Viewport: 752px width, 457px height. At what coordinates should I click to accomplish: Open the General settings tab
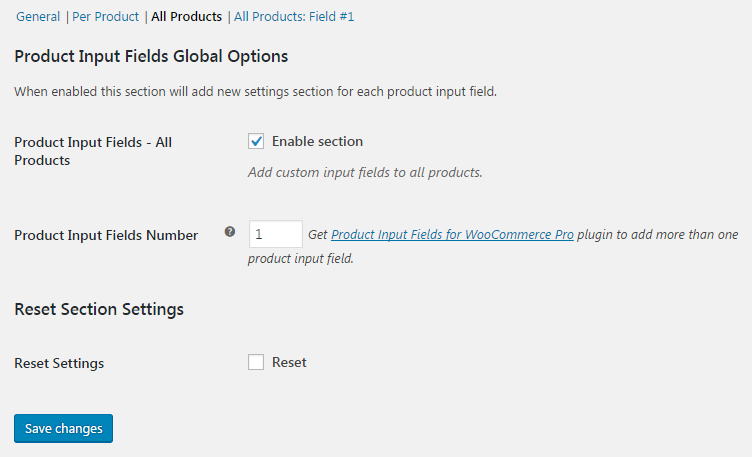(38, 17)
